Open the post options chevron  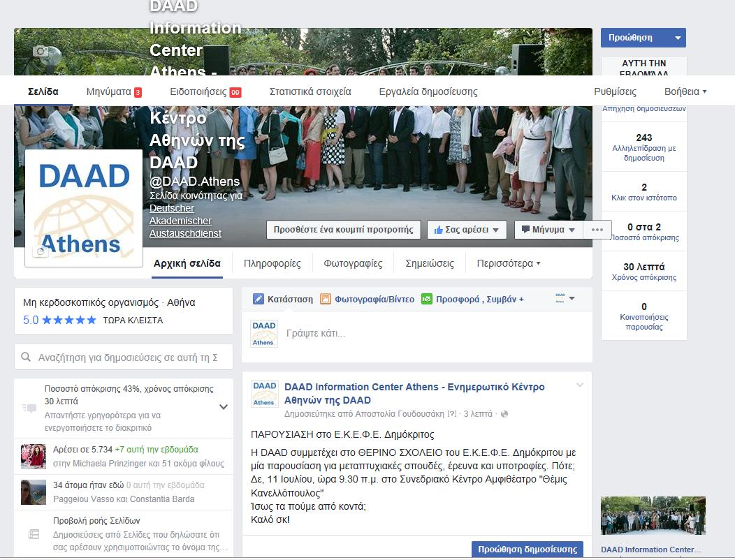[x=580, y=385]
